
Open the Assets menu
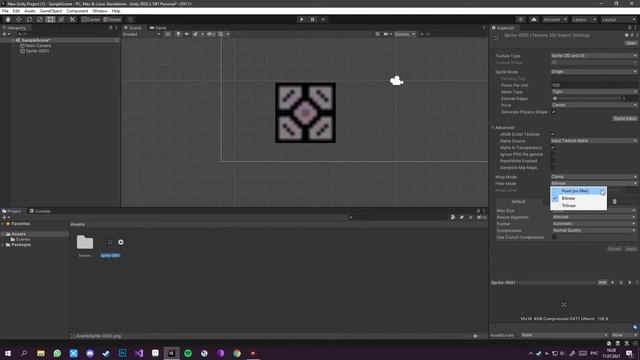click(29, 11)
